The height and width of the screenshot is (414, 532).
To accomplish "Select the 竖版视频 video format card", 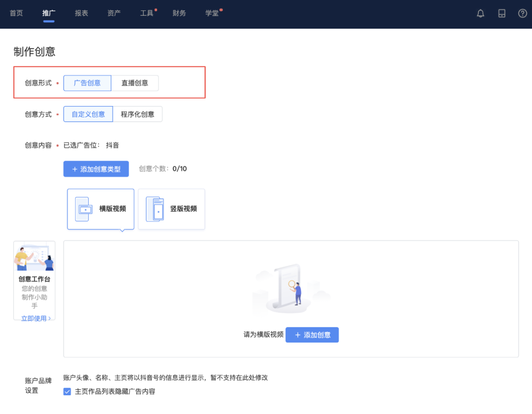I will pyautogui.click(x=171, y=209).
